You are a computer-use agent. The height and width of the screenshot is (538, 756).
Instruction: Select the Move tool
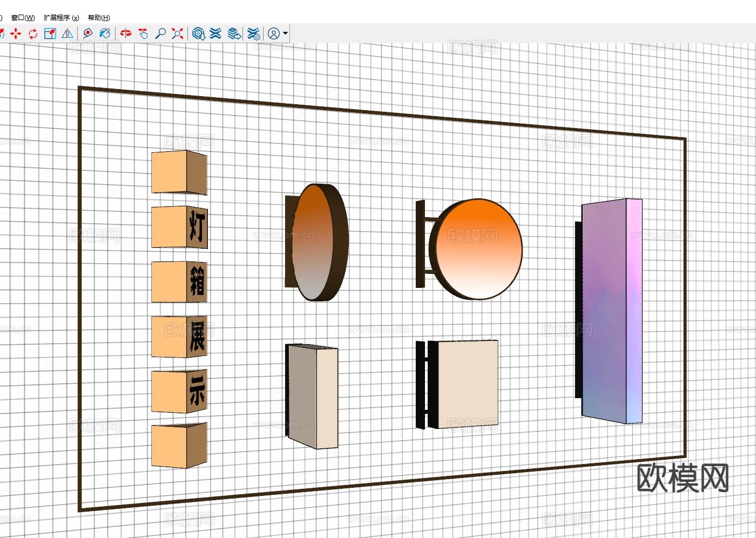[16, 34]
